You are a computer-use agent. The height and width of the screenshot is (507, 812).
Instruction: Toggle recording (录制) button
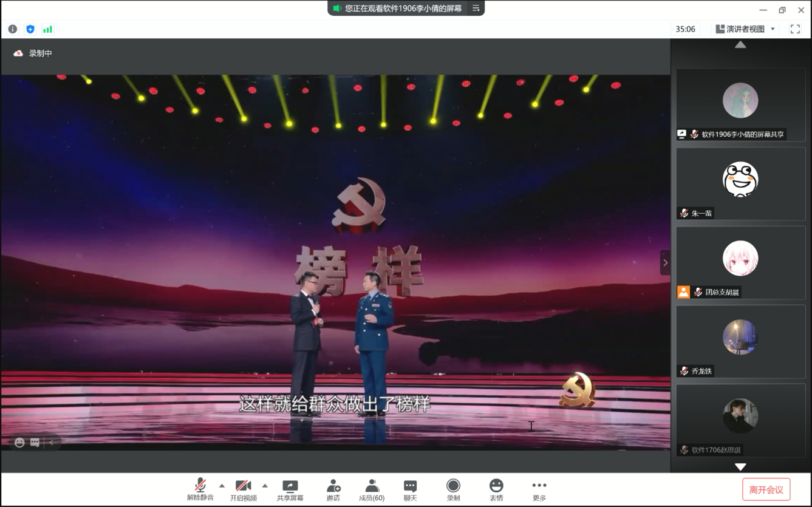tap(453, 489)
